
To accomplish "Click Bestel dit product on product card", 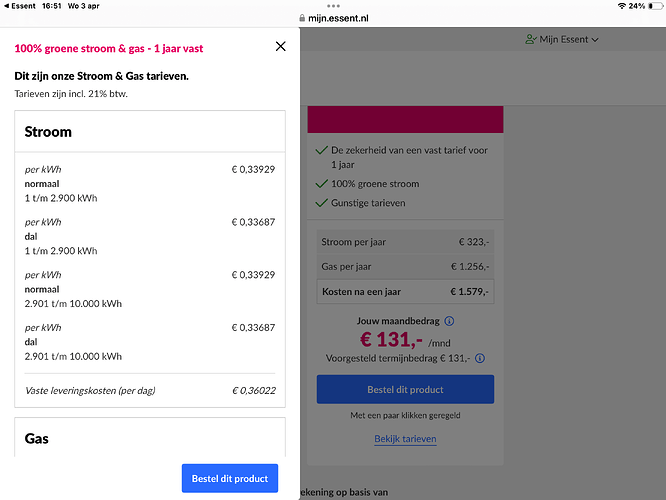I will coord(405,389).
